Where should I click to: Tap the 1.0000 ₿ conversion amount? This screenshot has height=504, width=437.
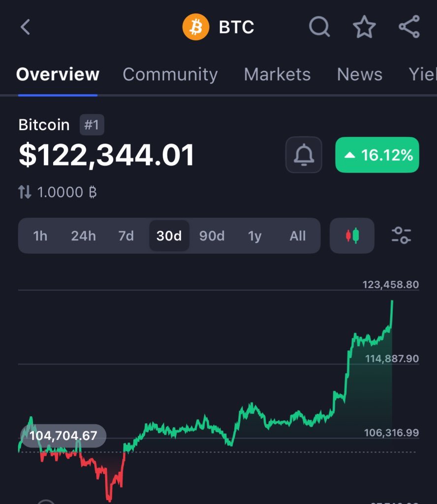coord(67,192)
